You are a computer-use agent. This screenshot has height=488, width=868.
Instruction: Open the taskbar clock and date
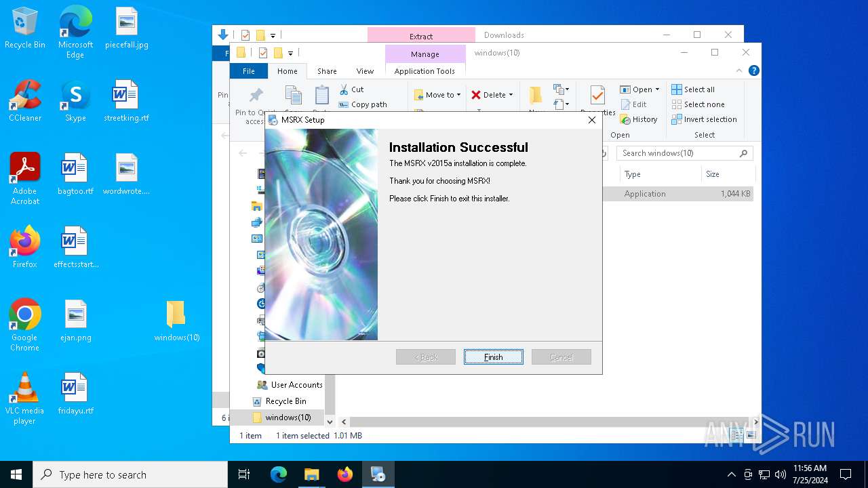click(x=810, y=474)
